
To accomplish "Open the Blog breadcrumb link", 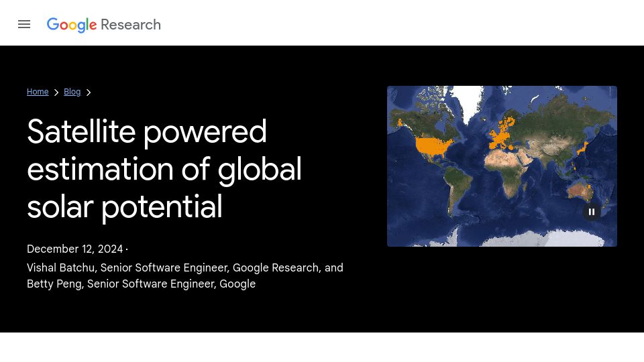I will coord(72,92).
